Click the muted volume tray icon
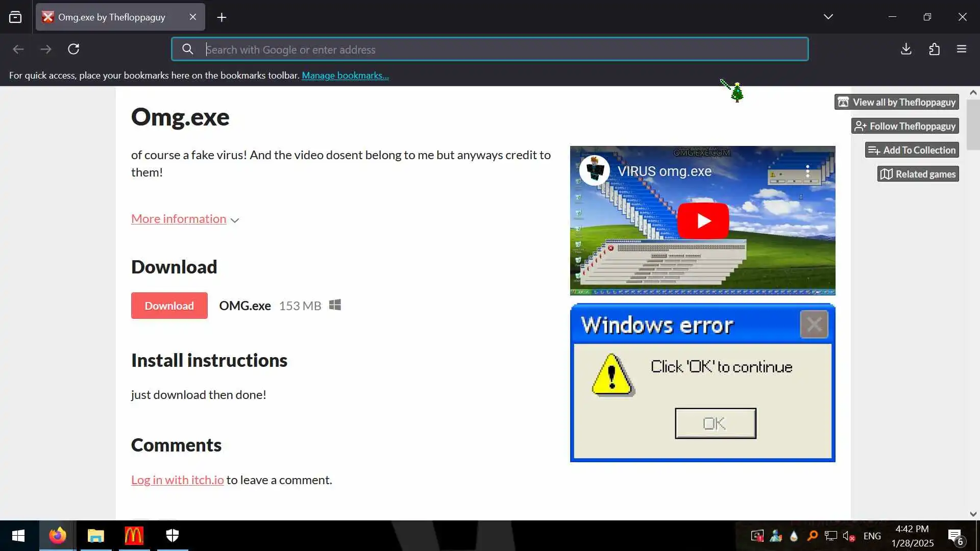980x551 pixels. point(848,536)
